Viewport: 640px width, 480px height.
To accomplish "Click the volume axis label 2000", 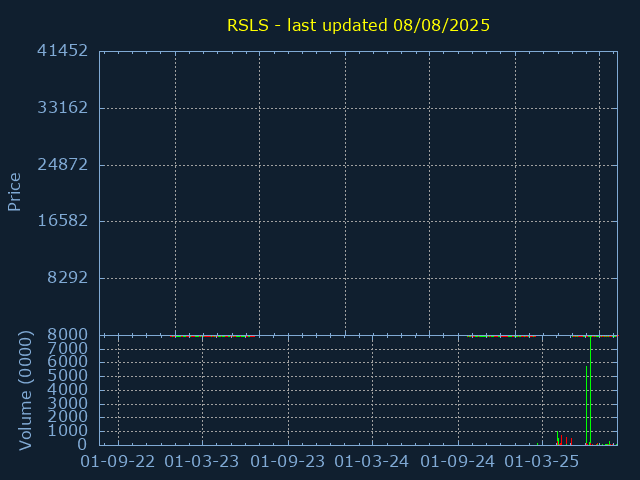I will click(67, 417).
